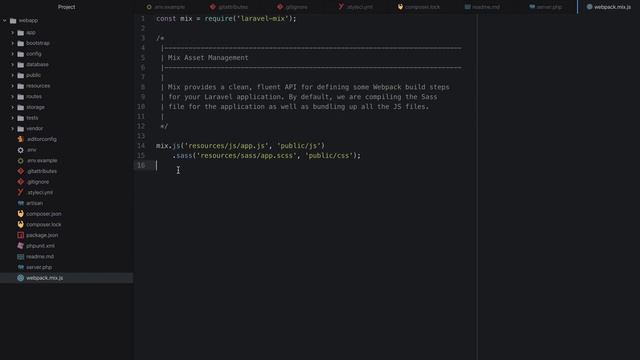Click the readme.md icon in tree

tap(21, 257)
